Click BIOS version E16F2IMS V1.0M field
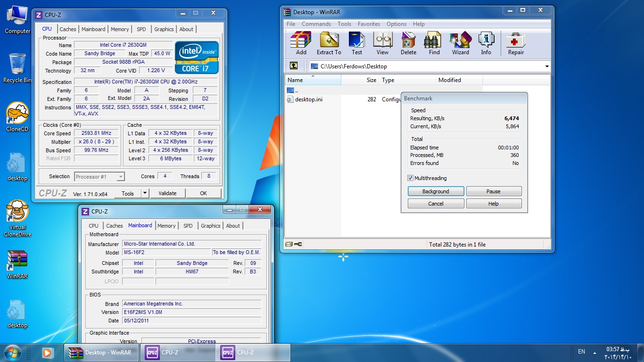 click(x=191, y=312)
